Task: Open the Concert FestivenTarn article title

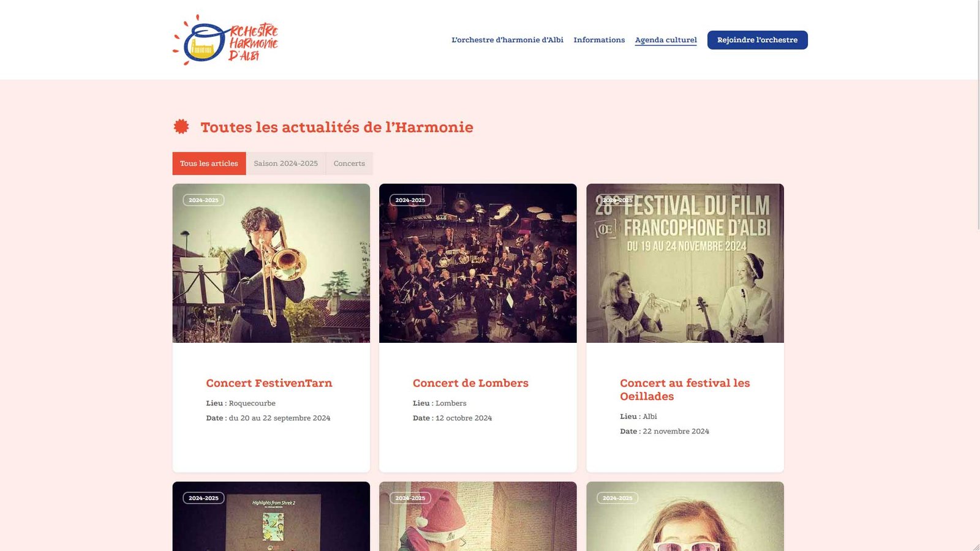Action: [269, 383]
